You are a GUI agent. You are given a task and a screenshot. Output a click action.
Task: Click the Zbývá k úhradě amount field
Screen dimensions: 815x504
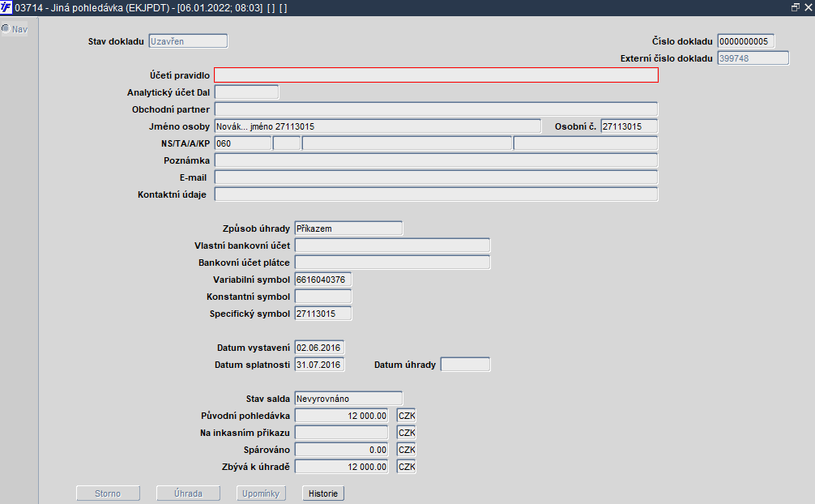click(342, 467)
